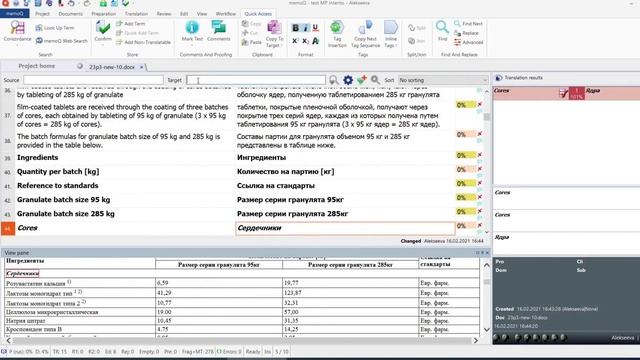
Task: Click the 0% status of Reference to standards row
Action: coord(466,183)
